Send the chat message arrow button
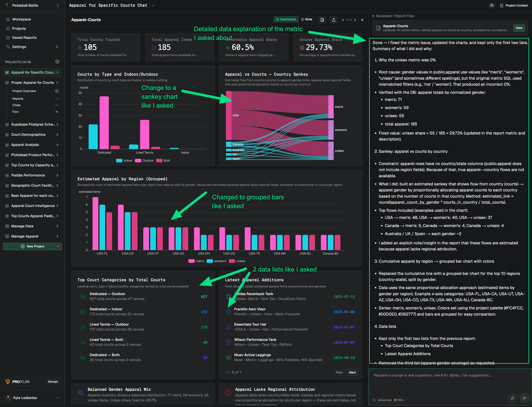Viewport: 532px width, 407px height. (524, 398)
